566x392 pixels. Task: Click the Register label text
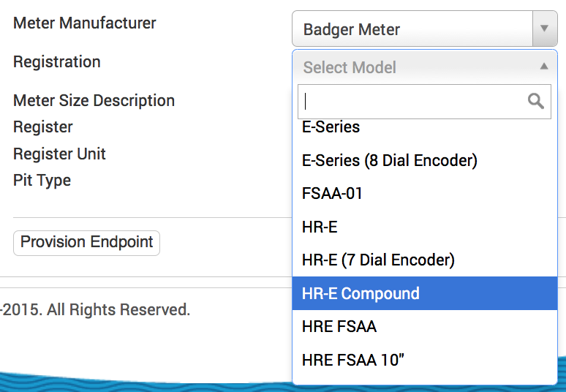pos(43,127)
